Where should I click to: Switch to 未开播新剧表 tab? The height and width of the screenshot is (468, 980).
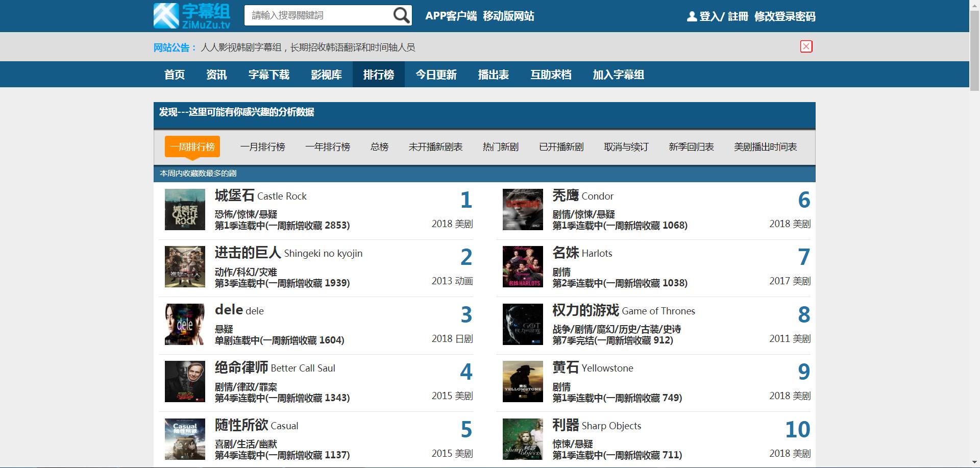(x=435, y=147)
